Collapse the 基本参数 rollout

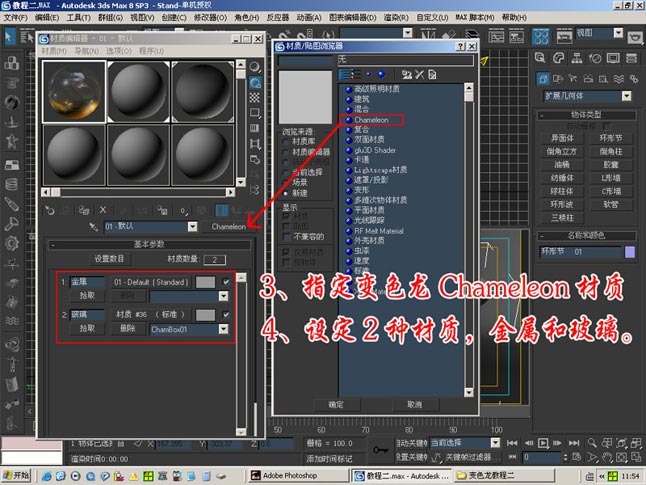tap(149, 244)
